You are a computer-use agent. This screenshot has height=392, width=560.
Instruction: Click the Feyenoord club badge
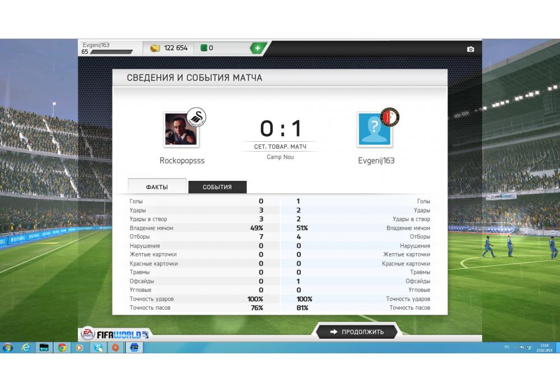point(390,117)
